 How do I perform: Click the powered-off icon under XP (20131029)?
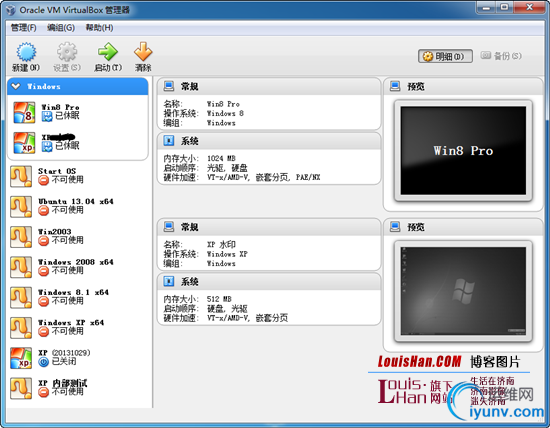coord(43,362)
